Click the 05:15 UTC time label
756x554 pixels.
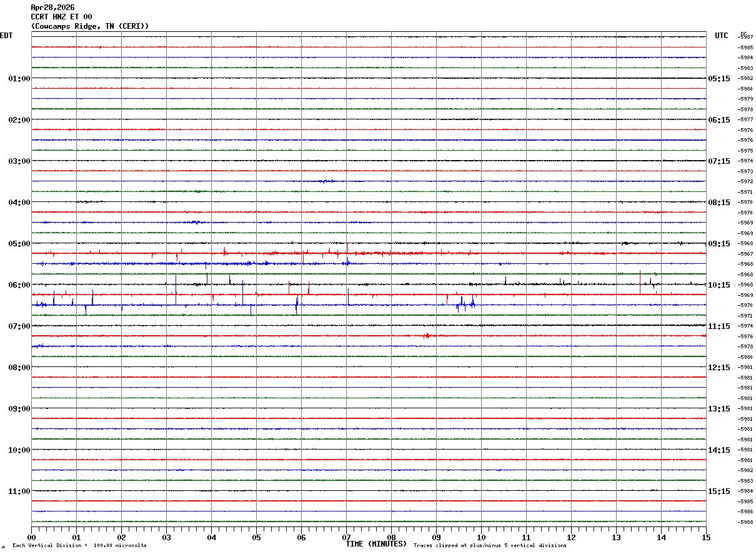click(x=719, y=79)
